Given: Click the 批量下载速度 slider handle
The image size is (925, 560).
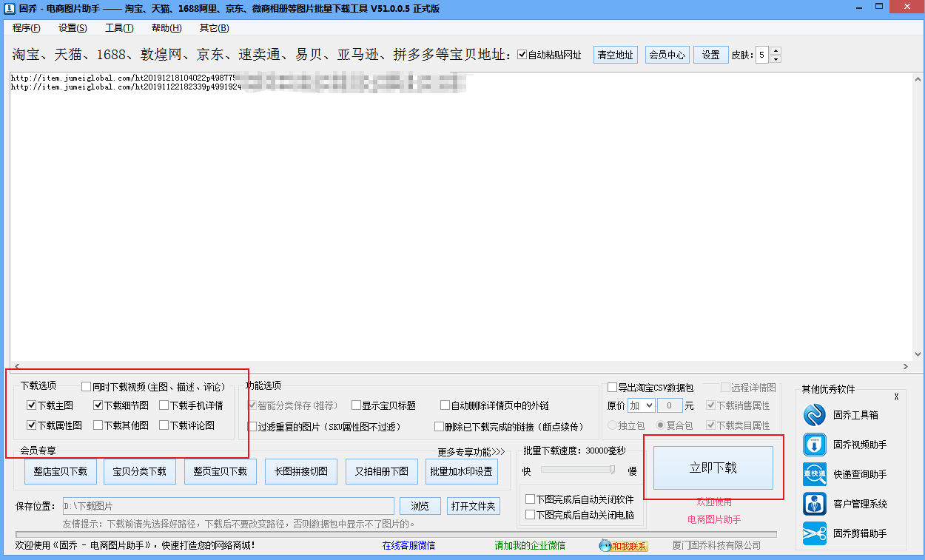Looking at the screenshot, I should coord(613,470).
